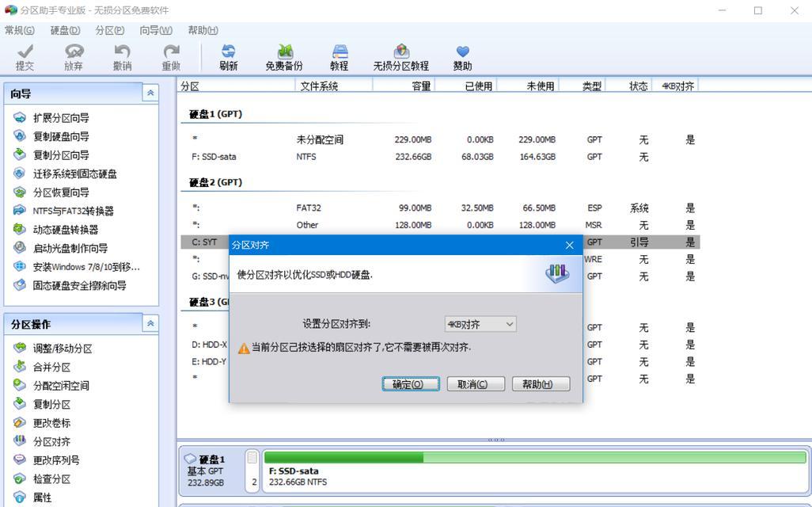Select 更改序列号 operation
The height and width of the screenshot is (507, 812).
tap(46, 459)
